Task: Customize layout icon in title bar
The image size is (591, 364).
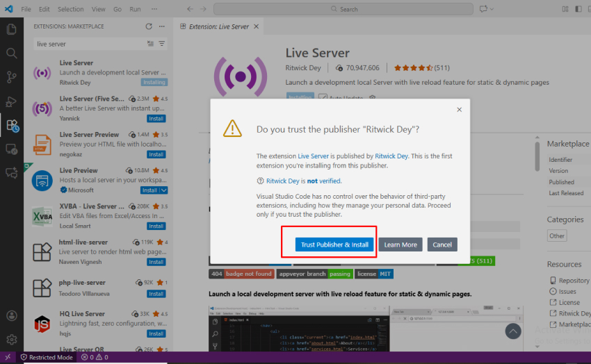Action: 565,9
